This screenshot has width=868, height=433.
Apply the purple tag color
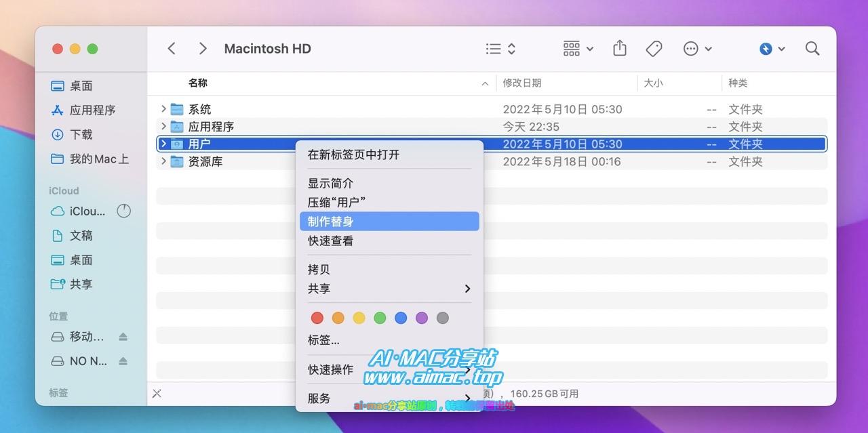[x=422, y=318]
